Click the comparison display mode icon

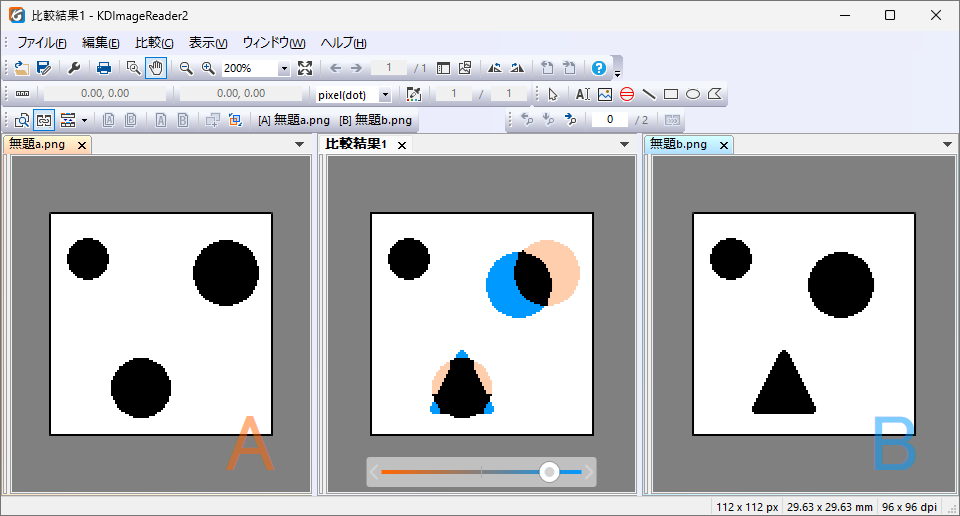[68, 120]
